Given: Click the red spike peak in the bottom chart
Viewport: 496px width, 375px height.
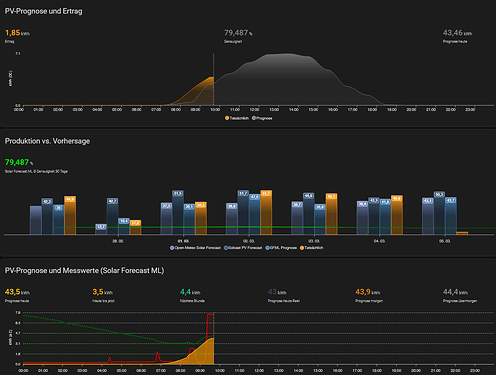Looking at the screenshot, I should [210, 314].
